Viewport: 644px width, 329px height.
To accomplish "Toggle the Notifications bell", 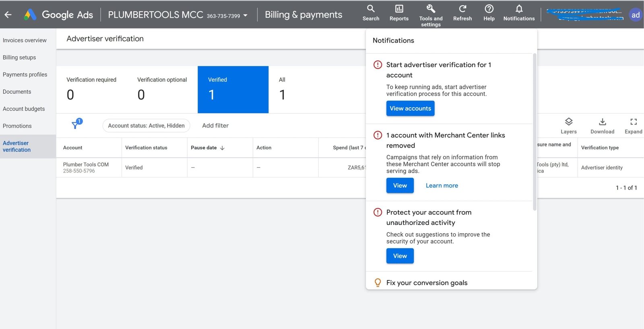I will pos(519,13).
